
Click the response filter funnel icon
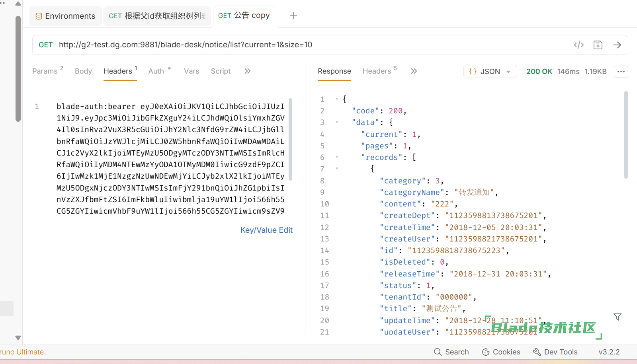pos(617,317)
